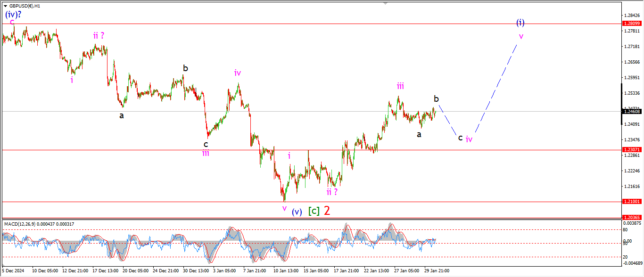The width and height of the screenshot is (644, 277).
Task: Click the 1.25951 price scale value
Action: [632, 78]
